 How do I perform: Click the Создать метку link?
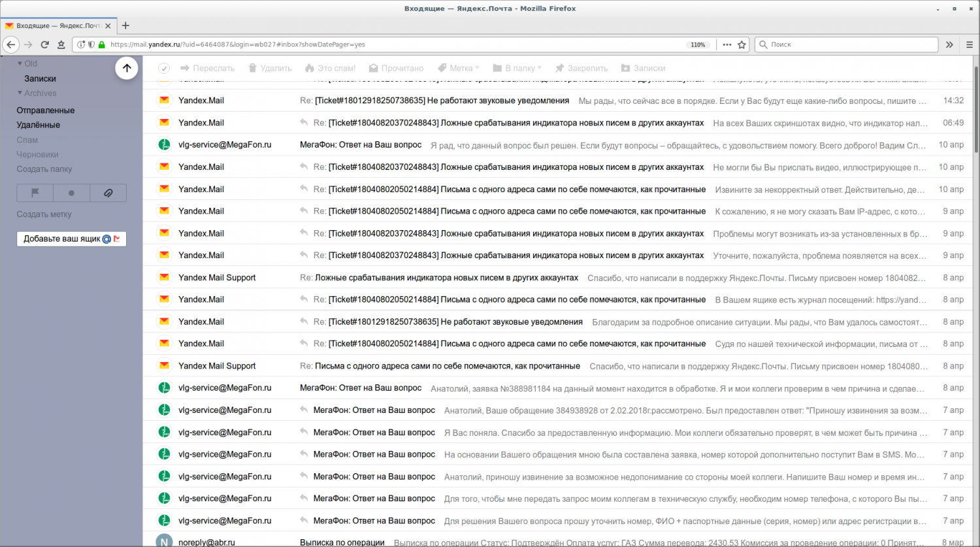pos(44,214)
